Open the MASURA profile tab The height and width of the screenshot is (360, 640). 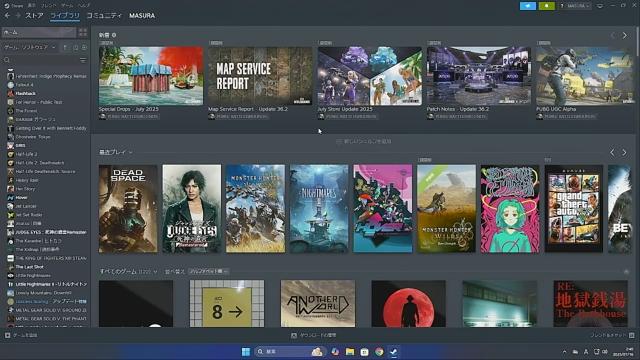tap(142, 16)
